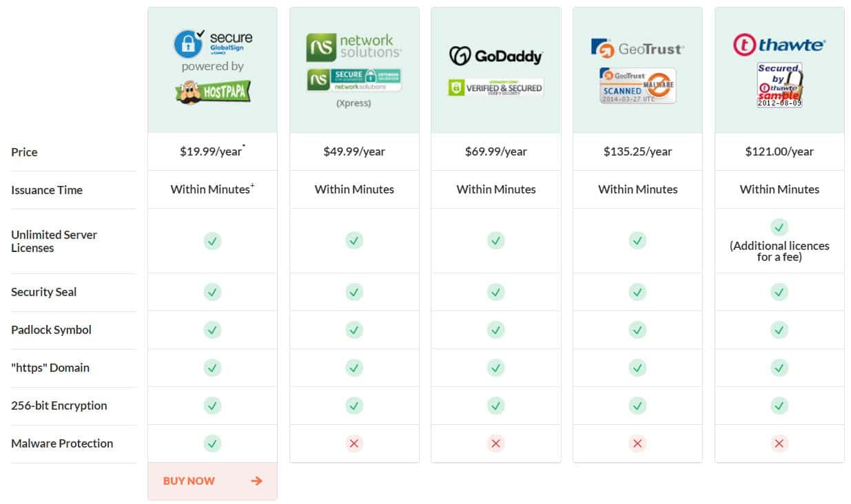Viewport: 851px width, 504px height.
Task: Click thawte Unlimited Server Licenses checkmark
Action: tap(779, 227)
